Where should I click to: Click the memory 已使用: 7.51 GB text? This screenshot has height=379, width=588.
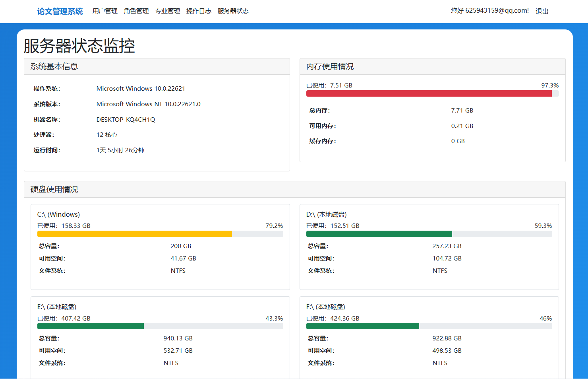[x=329, y=86]
